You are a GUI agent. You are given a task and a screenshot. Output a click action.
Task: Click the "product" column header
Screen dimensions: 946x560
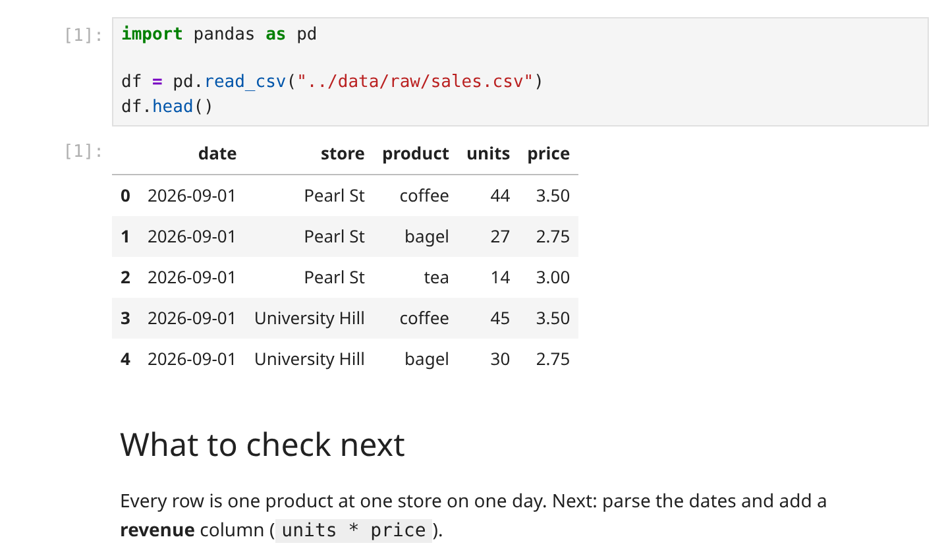pyautogui.click(x=416, y=154)
